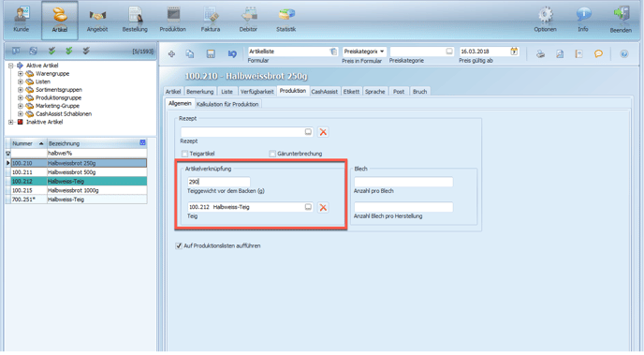Screen dimensions: 644x355
Task: Collapse the Aktive Artikel tree node
Action: click(11, 66)
